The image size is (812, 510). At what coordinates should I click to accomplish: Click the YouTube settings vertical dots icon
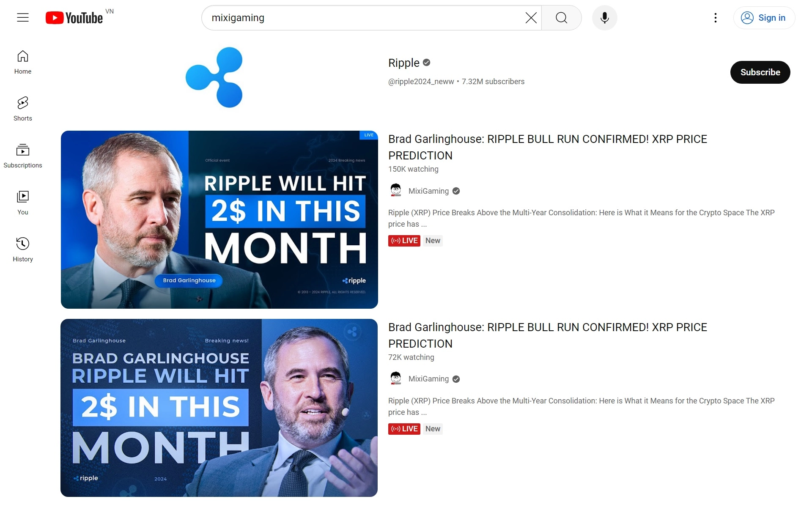point(715,18)
